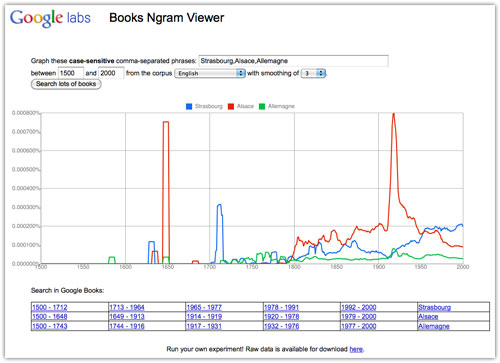Open the 1992 - 2000 link
This screenshot has height=363, width=500.
tap(359, 307)
